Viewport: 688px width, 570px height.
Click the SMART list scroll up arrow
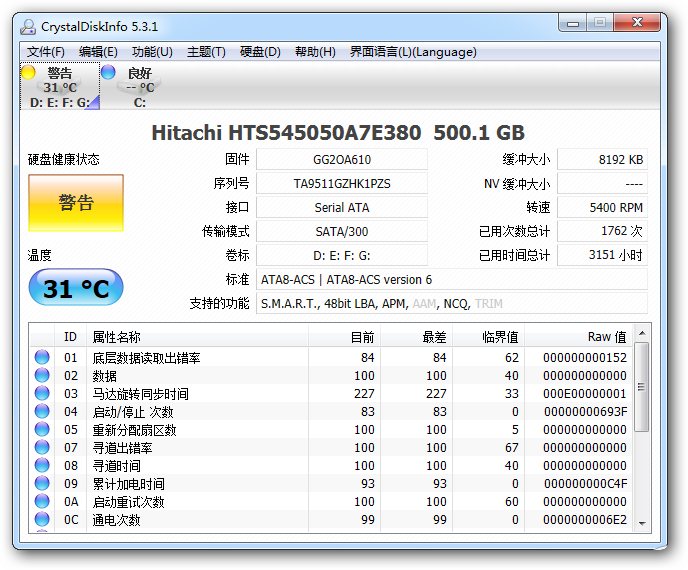pyautogui.click(x=642, y=333)
